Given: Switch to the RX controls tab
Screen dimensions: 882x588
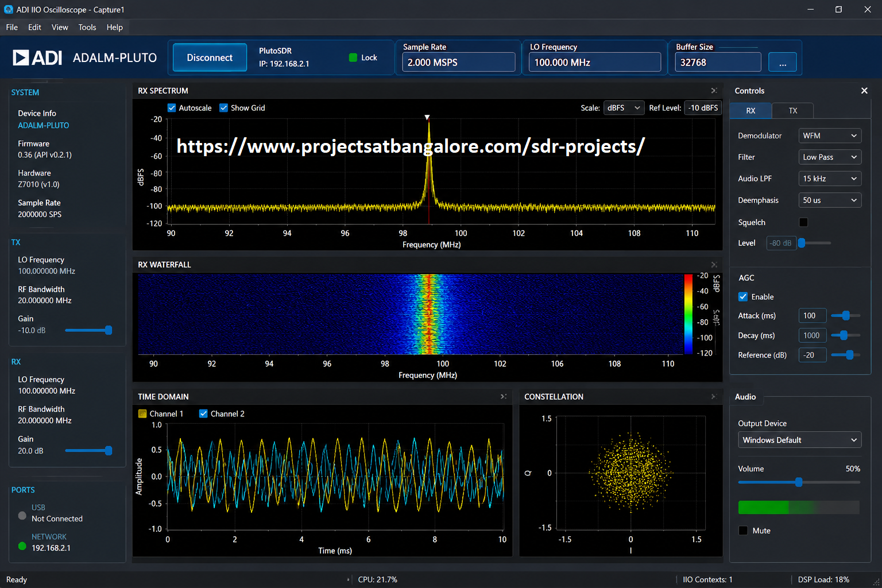Looking at the screenshot, I should click(751, 111).
